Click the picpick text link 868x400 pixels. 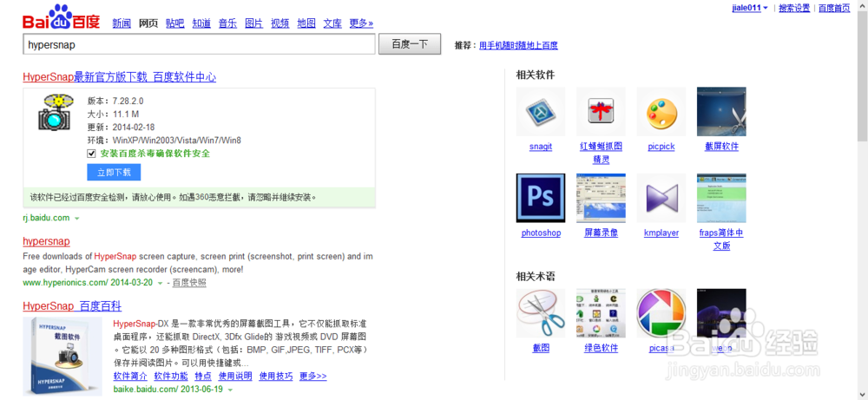(x=661, y=147)
